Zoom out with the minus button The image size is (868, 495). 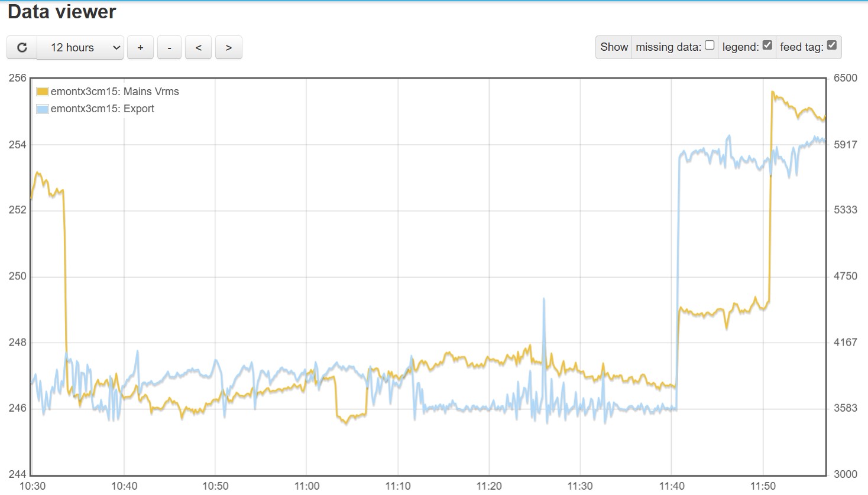tap(170, 47)
